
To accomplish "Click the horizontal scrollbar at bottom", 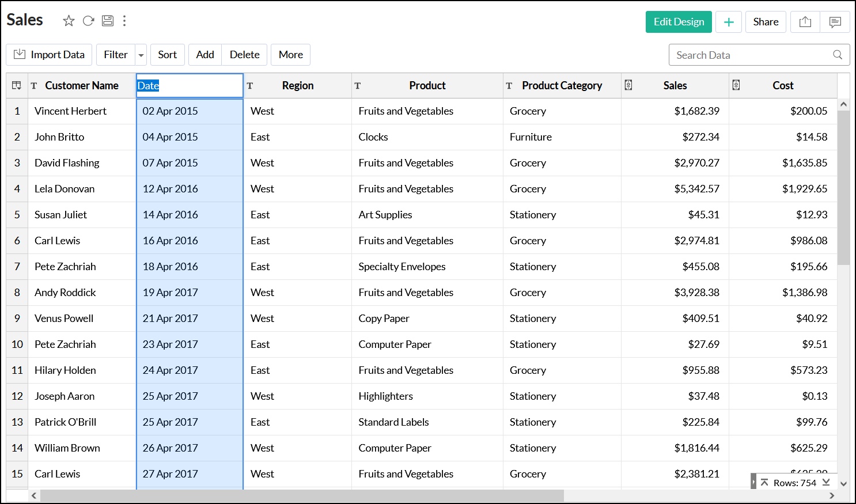I will [302, 495].
